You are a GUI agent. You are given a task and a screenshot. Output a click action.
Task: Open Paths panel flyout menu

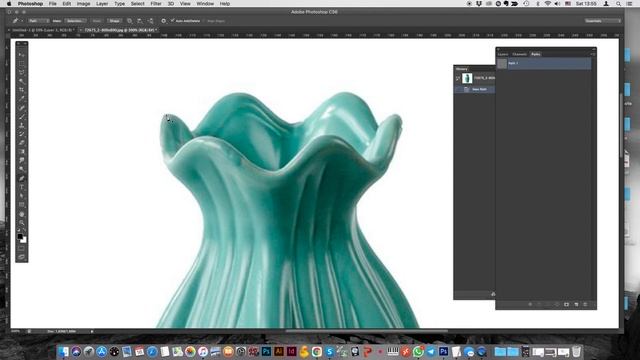pyautogui.click(x=592, y=54)
